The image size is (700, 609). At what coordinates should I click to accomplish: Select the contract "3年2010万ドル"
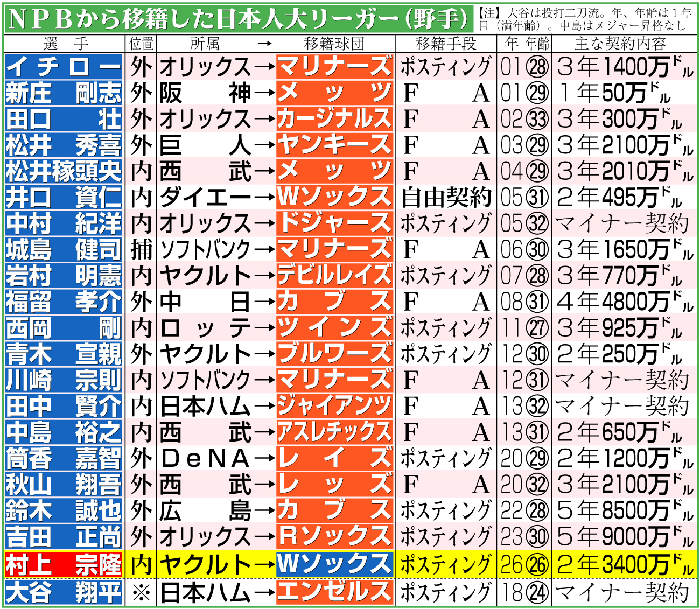(x=625, y=171)
